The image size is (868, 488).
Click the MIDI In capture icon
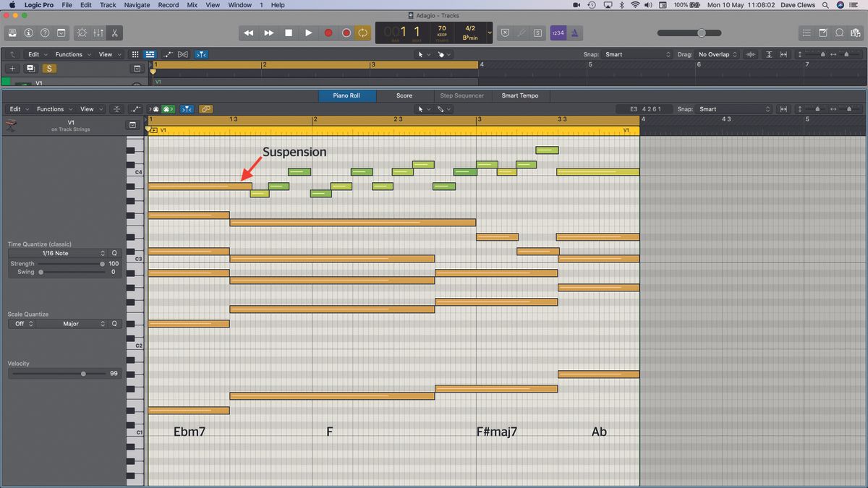point(153,108)
